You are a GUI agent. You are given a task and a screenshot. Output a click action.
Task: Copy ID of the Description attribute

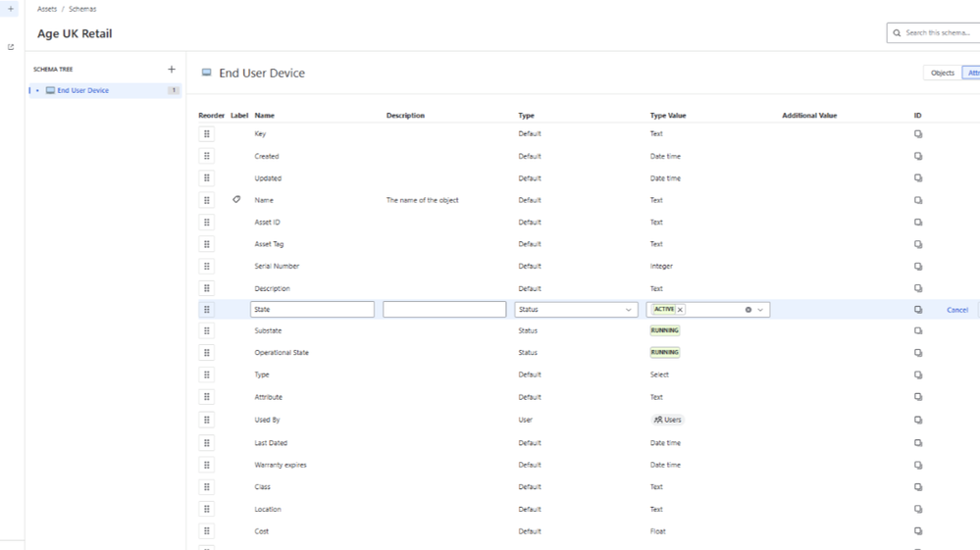918,288
